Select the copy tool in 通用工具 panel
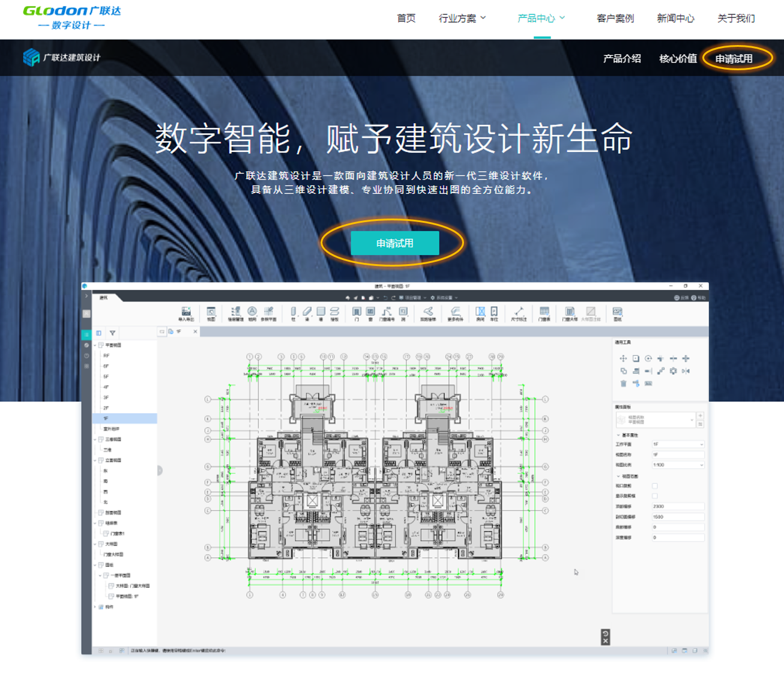This screenshot has height=673, width=784. click(623, 371)
